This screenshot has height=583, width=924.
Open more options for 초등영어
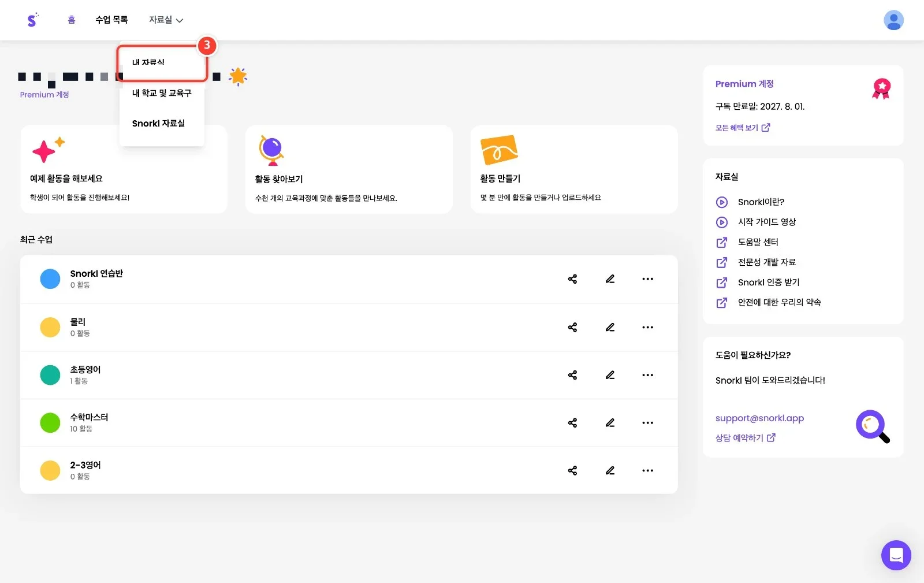[648, 375]
